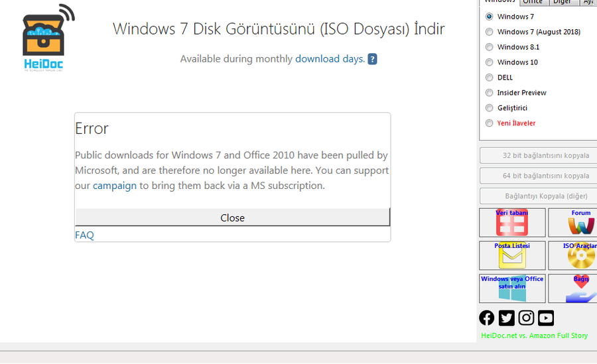Open the Facebook icon

(x=487, y=318)
